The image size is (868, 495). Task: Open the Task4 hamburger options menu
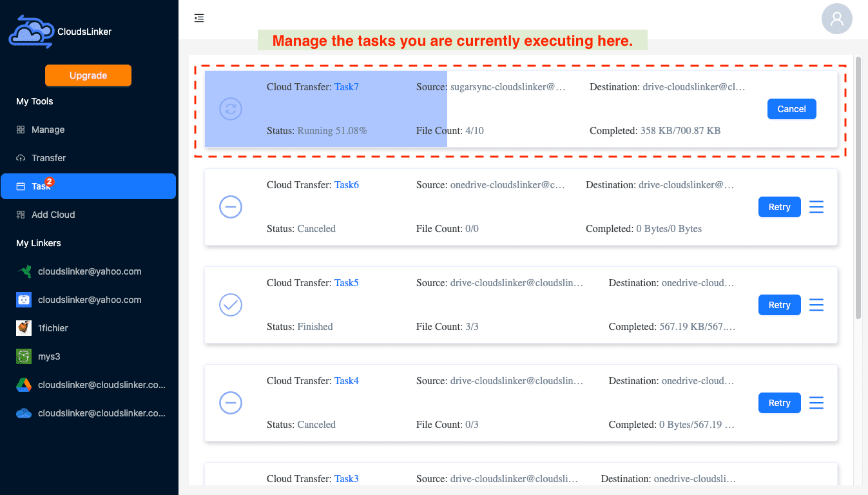tap(816, 403)
